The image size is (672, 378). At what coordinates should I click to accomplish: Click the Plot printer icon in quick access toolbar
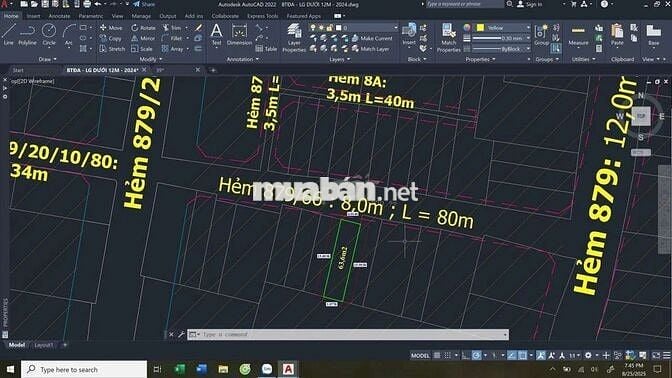(87, 4)
